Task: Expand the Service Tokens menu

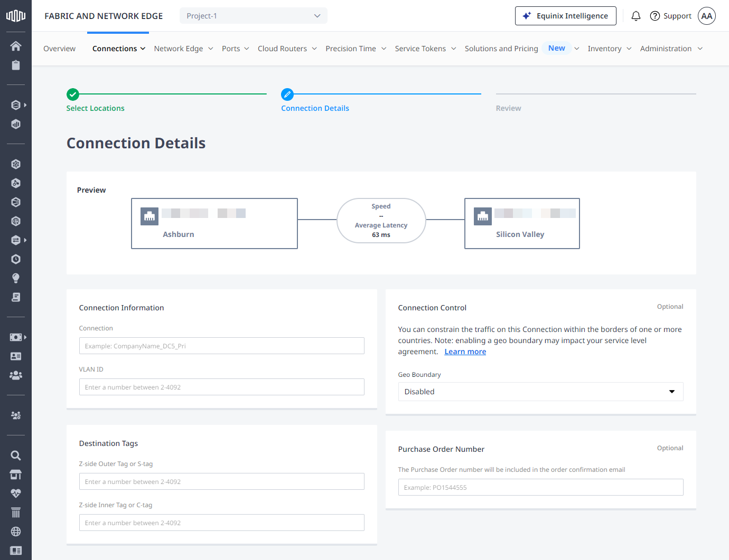Action: point(426,49)
